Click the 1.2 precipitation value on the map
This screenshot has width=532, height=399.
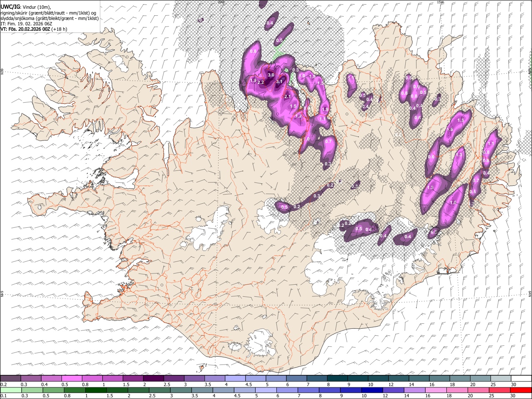[x=298, y=116]
